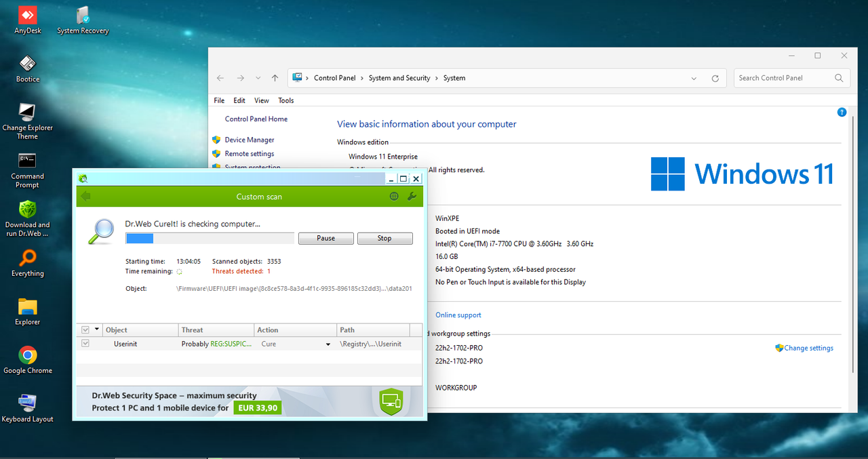Viewport: 868px width, 459px height.
Task: Open the Command Prompt desktop icon
Action: pyautogui.click(x=27, y=170)
